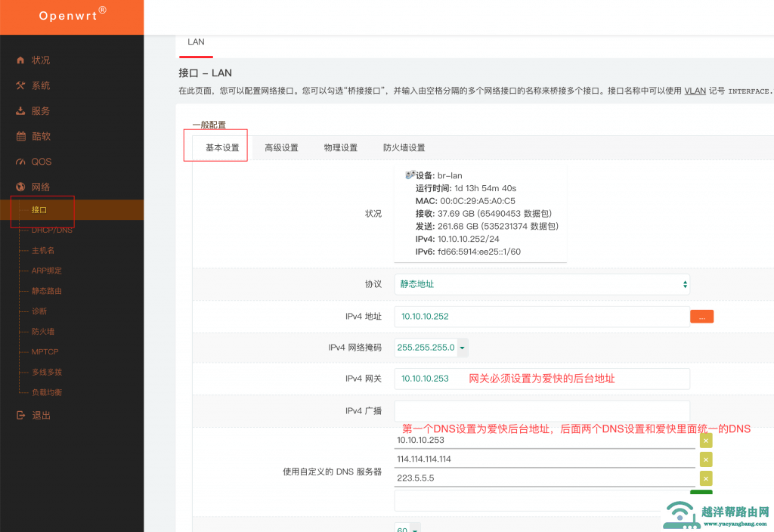Click the VLAN abbreviation in the description
This screenshot has width=774, height=532.
tap(695, 91)
